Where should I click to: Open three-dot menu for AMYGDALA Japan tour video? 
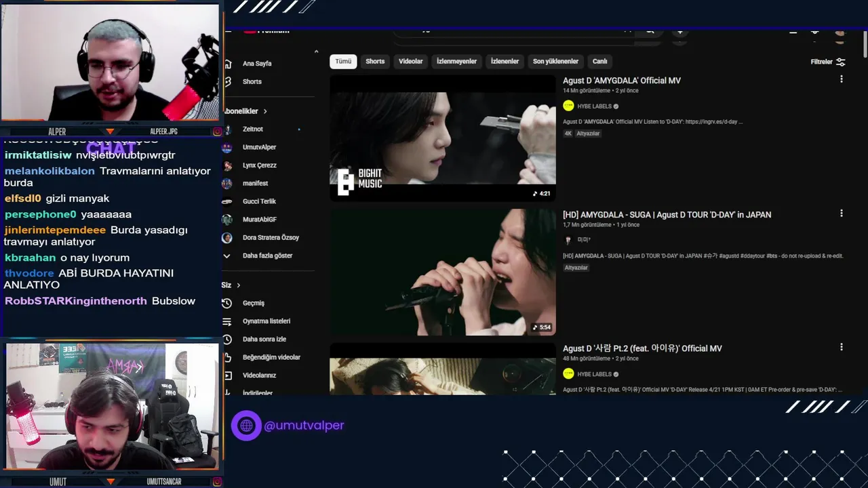coord(842,213)
